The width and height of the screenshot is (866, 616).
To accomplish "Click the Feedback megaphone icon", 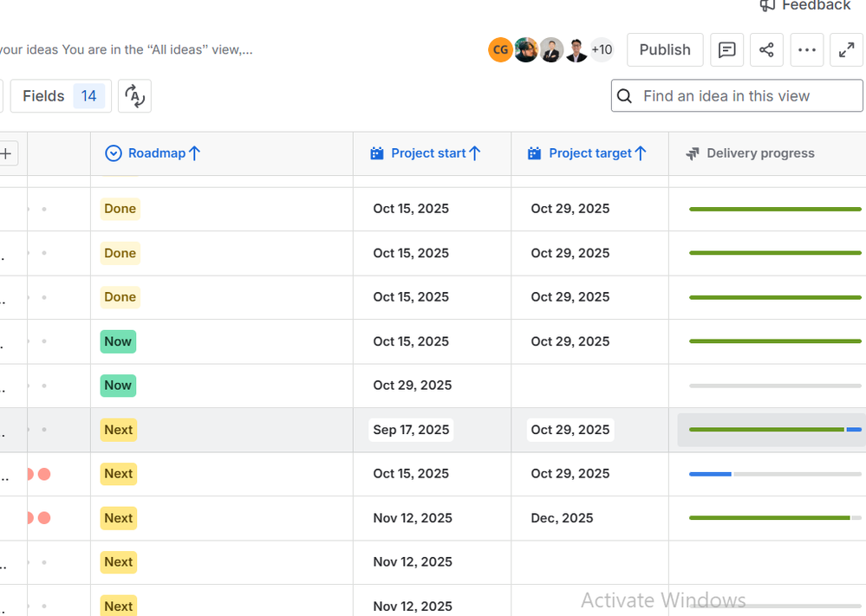I will click(766, 6).
